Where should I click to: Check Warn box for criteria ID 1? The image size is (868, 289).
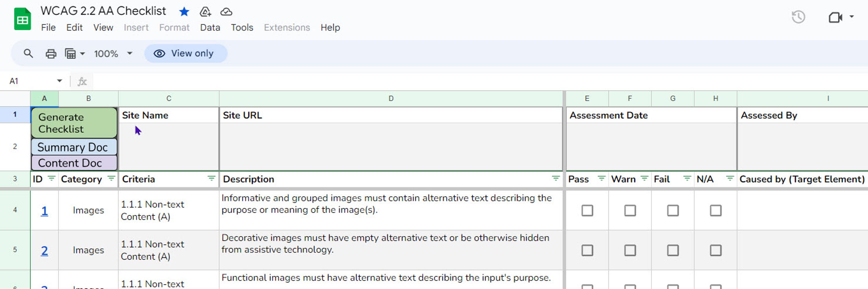tap(630, 211)
